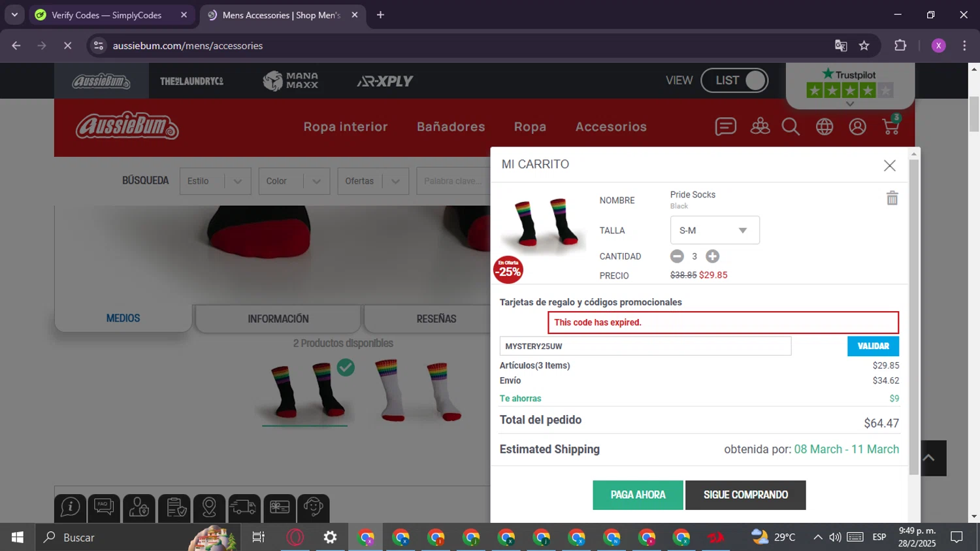980x551 pixels.
Task: Switch to The Laundry Co brand
Action: click(x=191, y=81)
